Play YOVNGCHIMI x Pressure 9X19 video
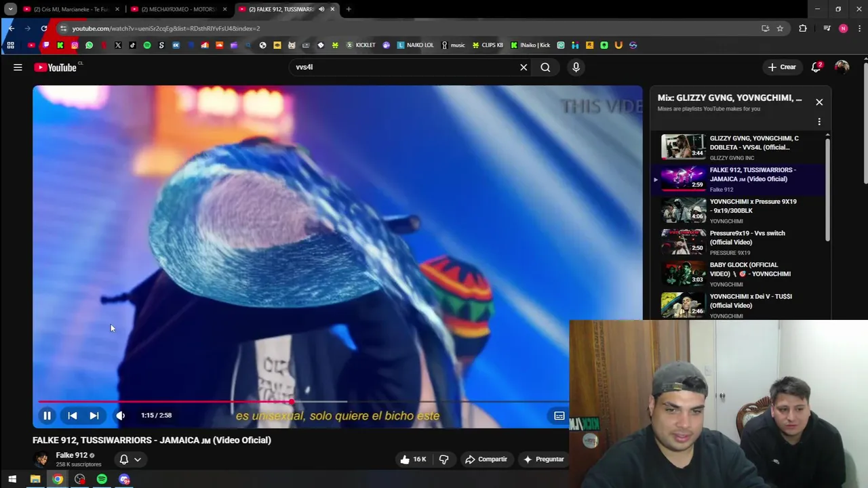The image size is (868, 488). tap(738, 211)
